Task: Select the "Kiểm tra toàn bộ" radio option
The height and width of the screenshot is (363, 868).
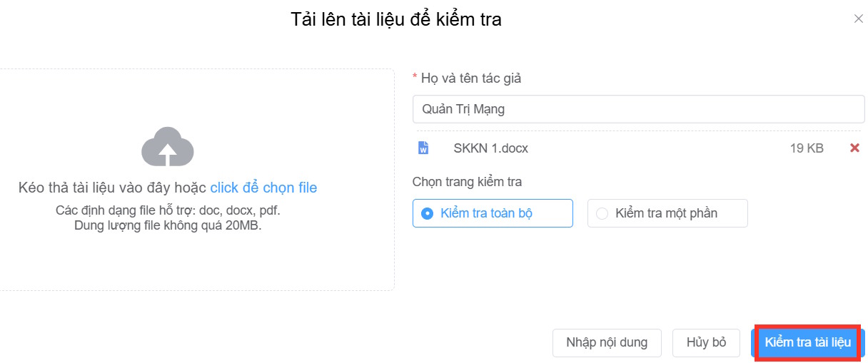Action: (428, 213)
